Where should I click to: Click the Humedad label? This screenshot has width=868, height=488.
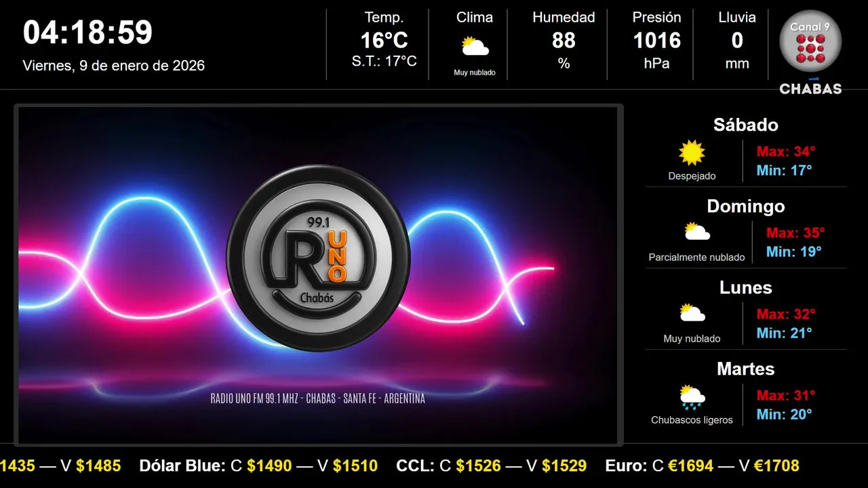[x=564, y=18]
